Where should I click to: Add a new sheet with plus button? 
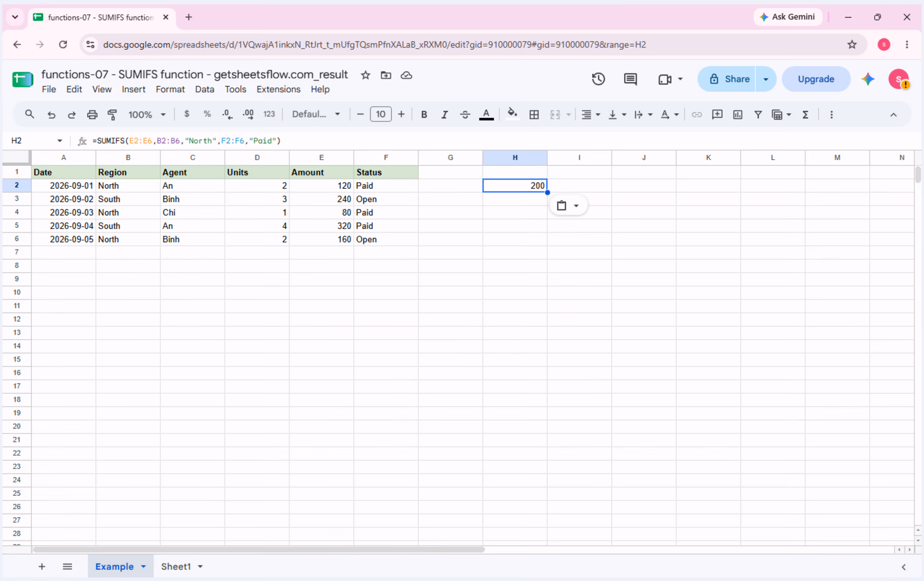42,567
